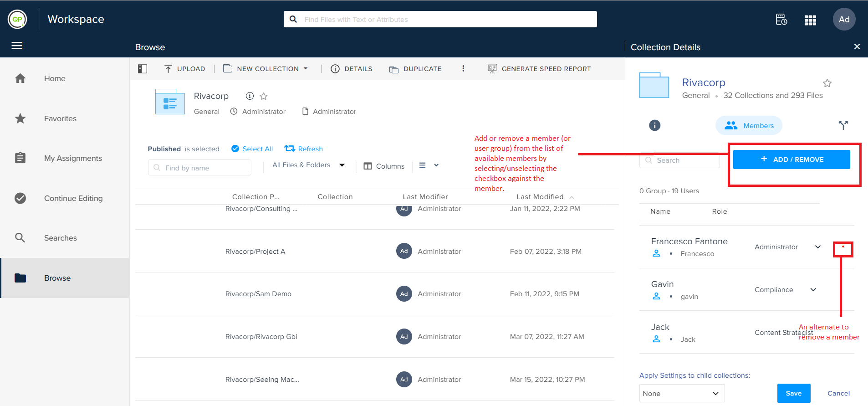This screenshot has height=406, width=868.
Task: Click GENERATE SPEED REPORT
Action: pos(539,69)
